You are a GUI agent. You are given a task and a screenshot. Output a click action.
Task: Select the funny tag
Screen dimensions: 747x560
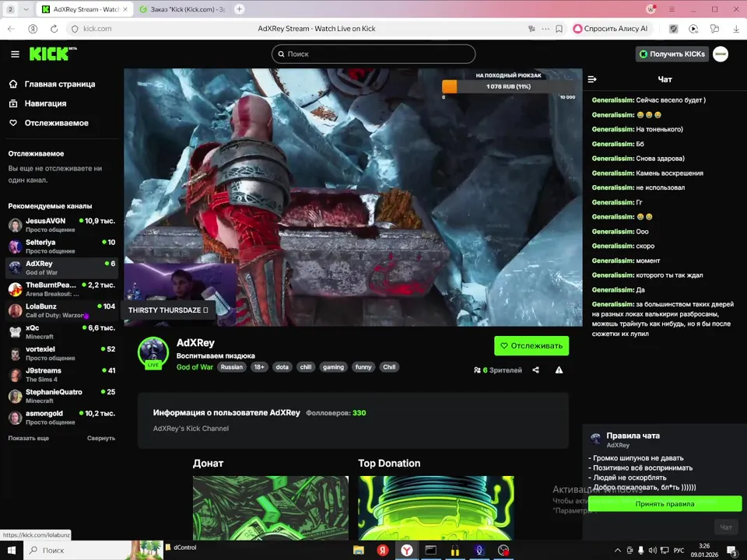[363, 367]
